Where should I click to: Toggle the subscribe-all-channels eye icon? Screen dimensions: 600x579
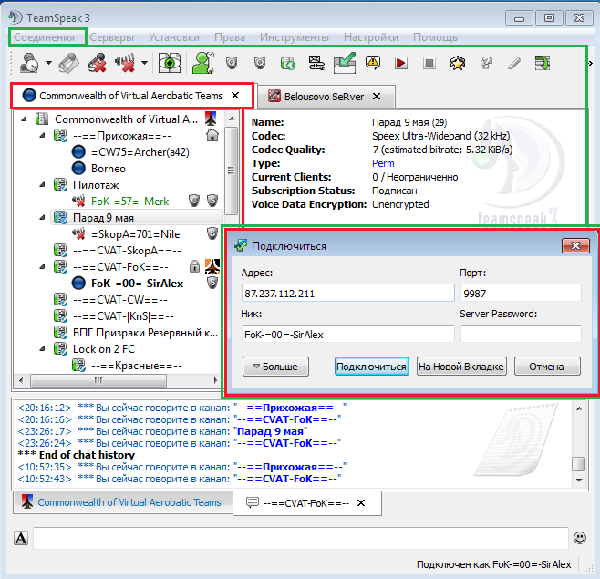coord(170,63)
